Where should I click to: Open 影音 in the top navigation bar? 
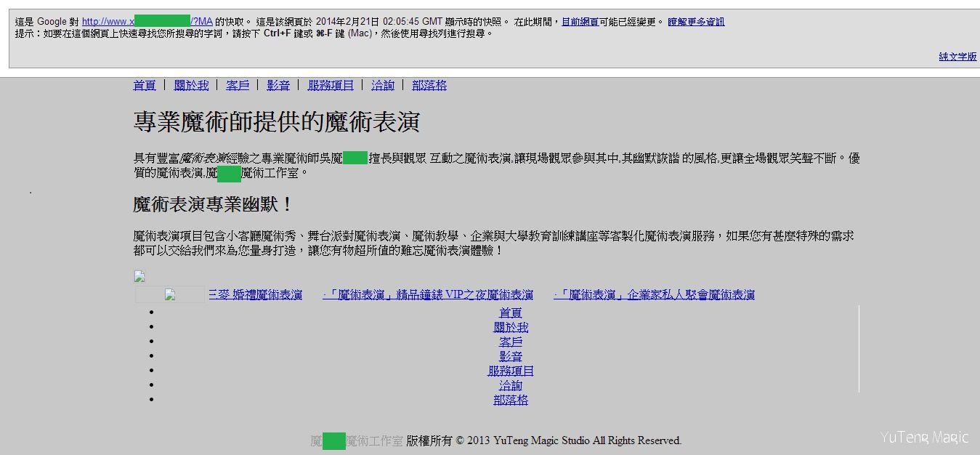pos(278,85)
